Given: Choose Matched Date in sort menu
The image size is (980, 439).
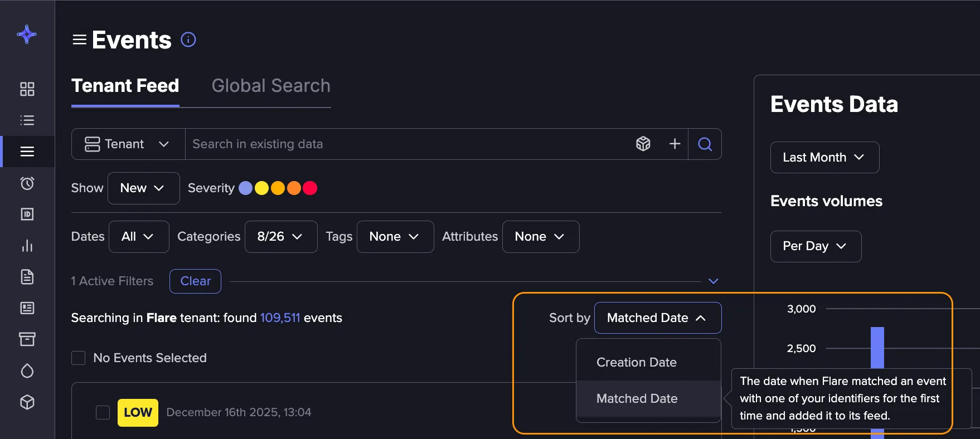Looking at the screenshot, I should (x=648, y=398).
